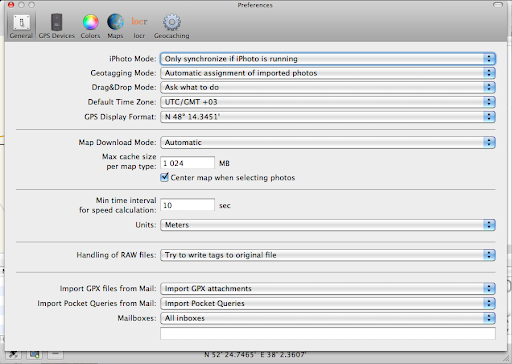
Task: Open the locr preferences pane
Action: 139,26
